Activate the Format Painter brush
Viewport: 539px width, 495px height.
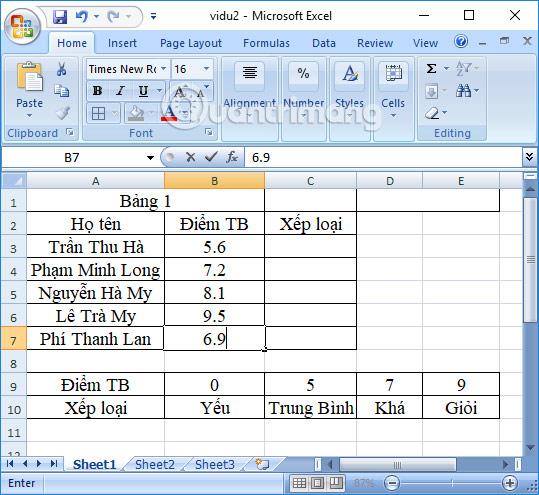tap(63, 113)
